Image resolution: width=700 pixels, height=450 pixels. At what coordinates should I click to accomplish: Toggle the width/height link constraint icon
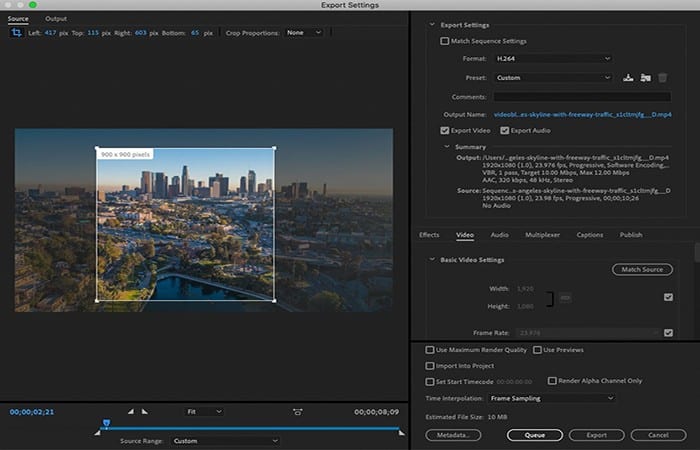point(565,298)
